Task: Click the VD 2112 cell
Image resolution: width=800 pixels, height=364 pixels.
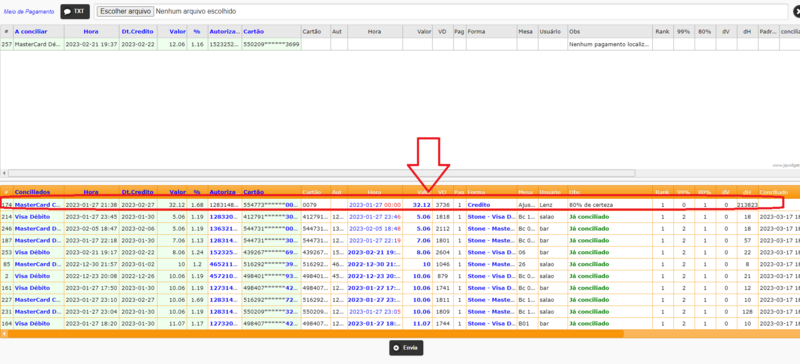Action: click(443, 228)
